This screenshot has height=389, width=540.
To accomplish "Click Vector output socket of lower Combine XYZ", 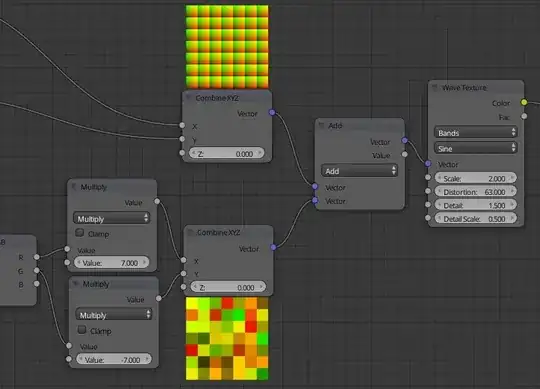I will click(x=273, y=247).
